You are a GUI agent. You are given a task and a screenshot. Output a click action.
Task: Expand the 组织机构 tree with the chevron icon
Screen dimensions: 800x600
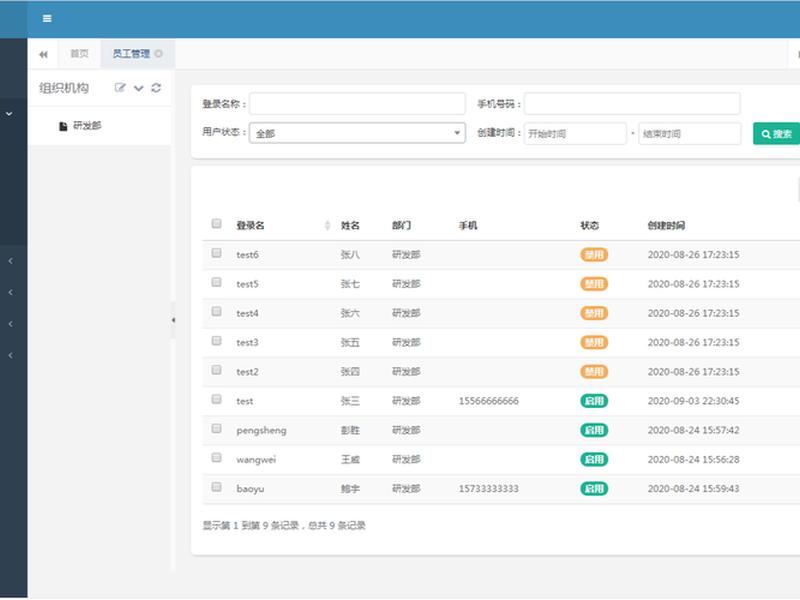138,88
